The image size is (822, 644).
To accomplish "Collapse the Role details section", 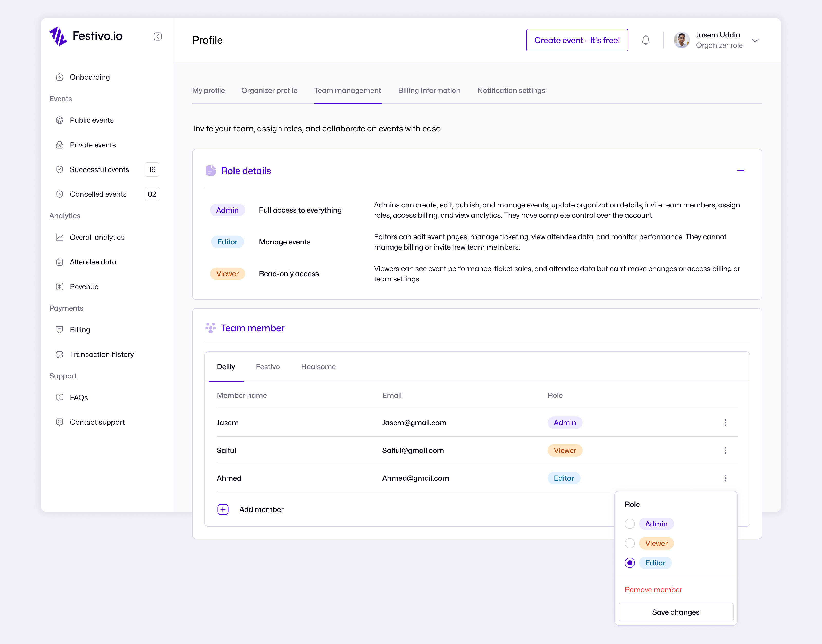I will coord(741,171).
